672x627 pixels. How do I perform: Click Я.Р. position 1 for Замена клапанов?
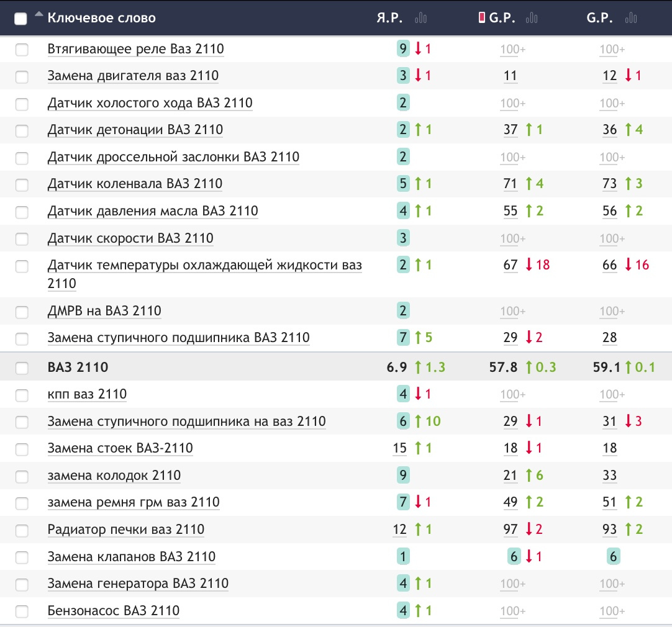pos(403,557)
